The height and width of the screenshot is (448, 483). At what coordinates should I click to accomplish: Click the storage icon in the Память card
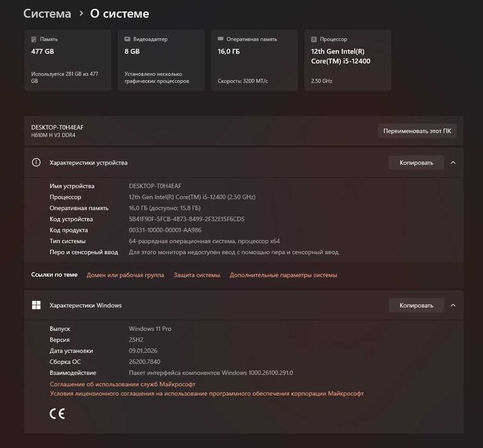coord(35,39)
